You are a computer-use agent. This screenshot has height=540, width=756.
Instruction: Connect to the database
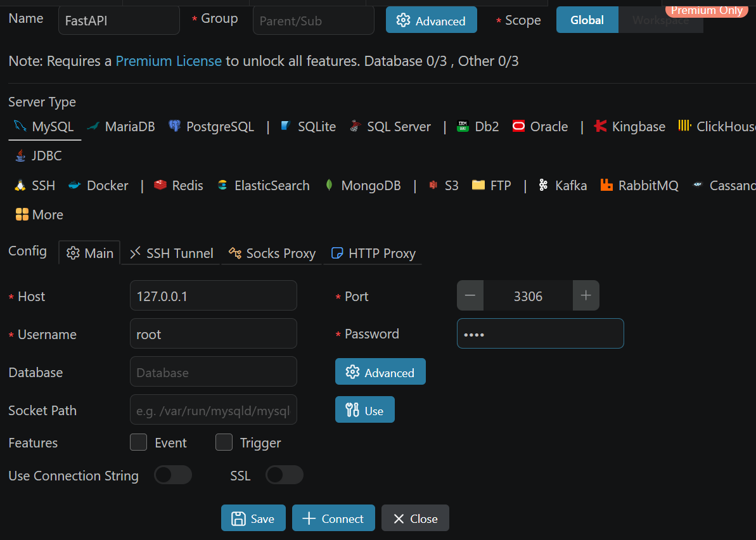[334, 518]
